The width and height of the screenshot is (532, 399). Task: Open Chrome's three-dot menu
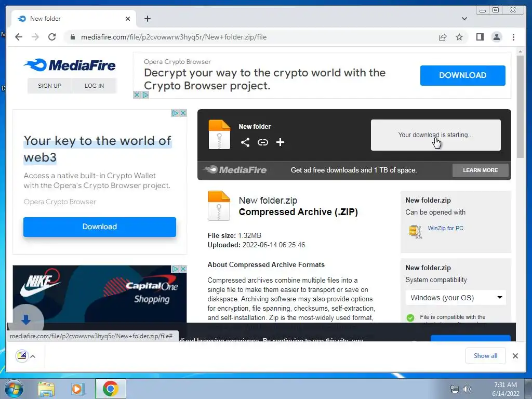(513, 37)
